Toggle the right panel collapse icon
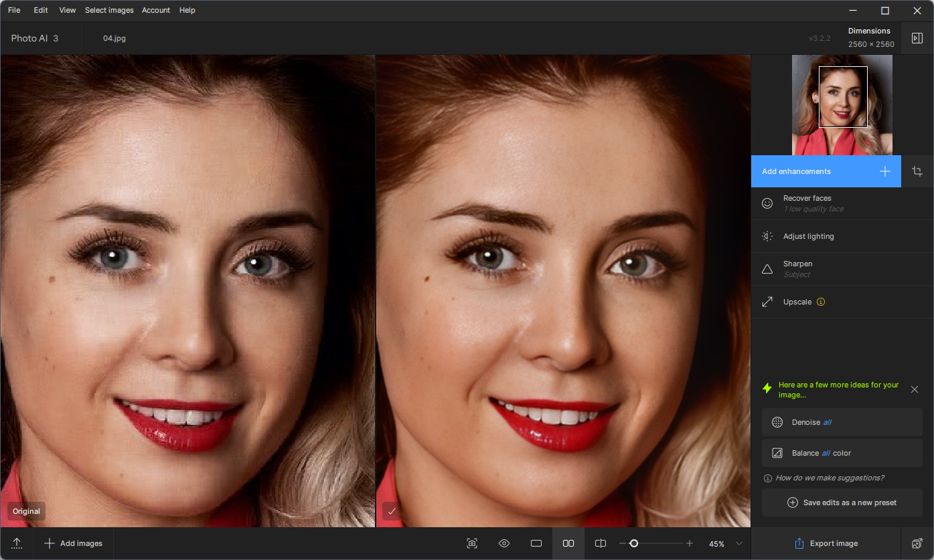This screenshot has width=934, height=560. point(917,38)
